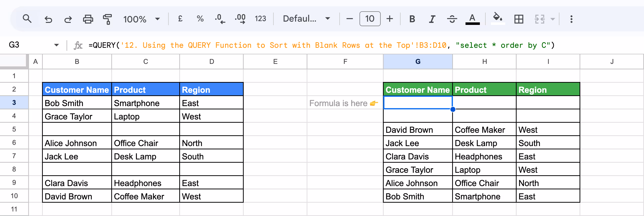Click green Customer Name header cell

(x=418, y=89)
